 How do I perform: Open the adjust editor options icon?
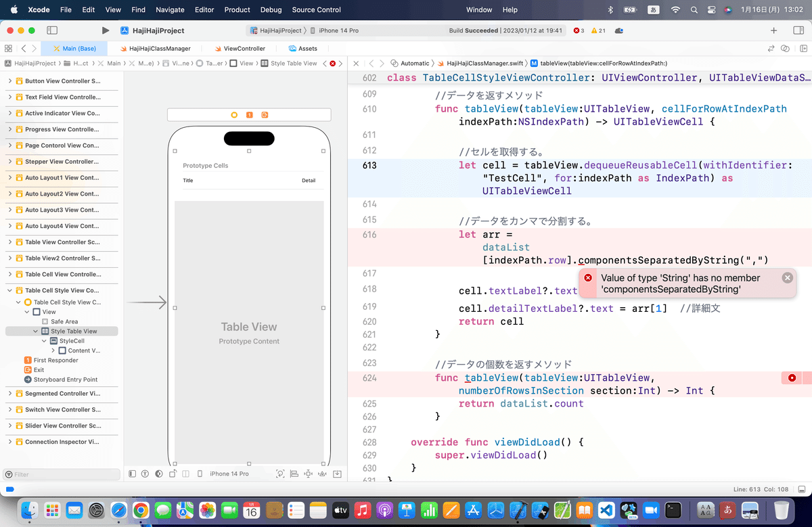(x=785, y=49)
